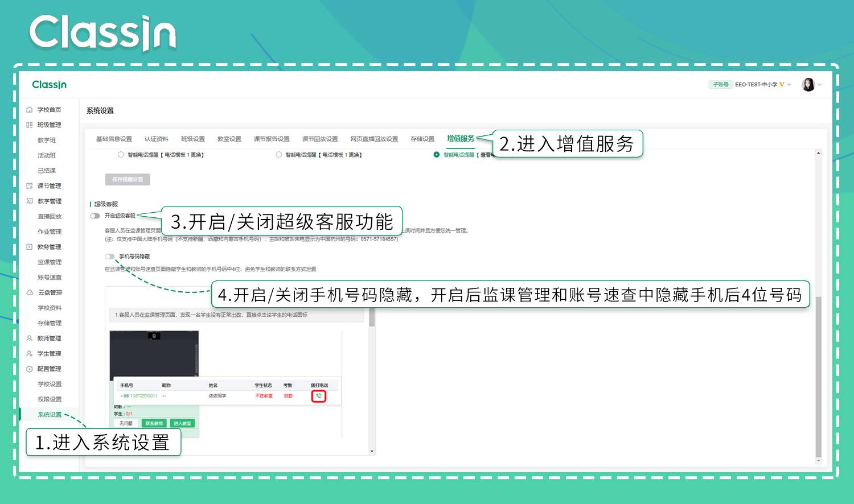
Task: Select the first 智能电话提醒 radio button
Action: (x=121, y=155)
